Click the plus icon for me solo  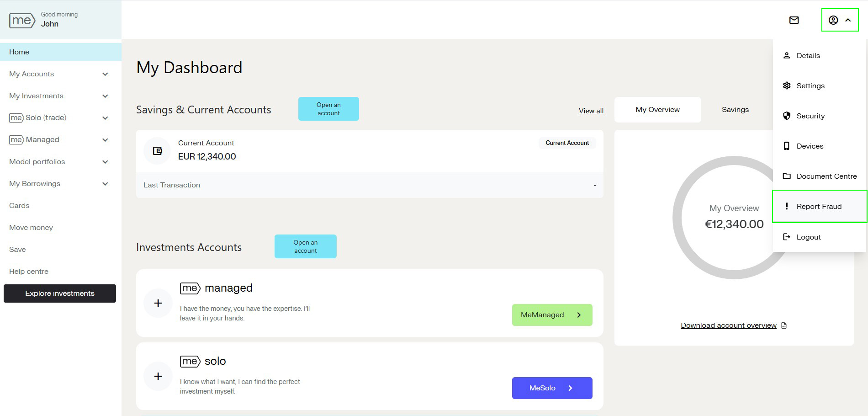point(158,376)
